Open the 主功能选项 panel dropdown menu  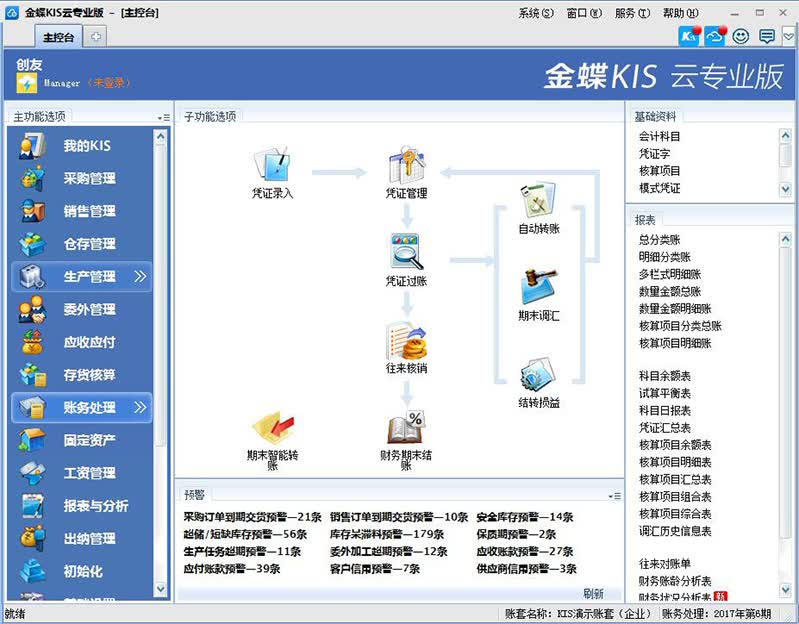click(x=164, y=118)
